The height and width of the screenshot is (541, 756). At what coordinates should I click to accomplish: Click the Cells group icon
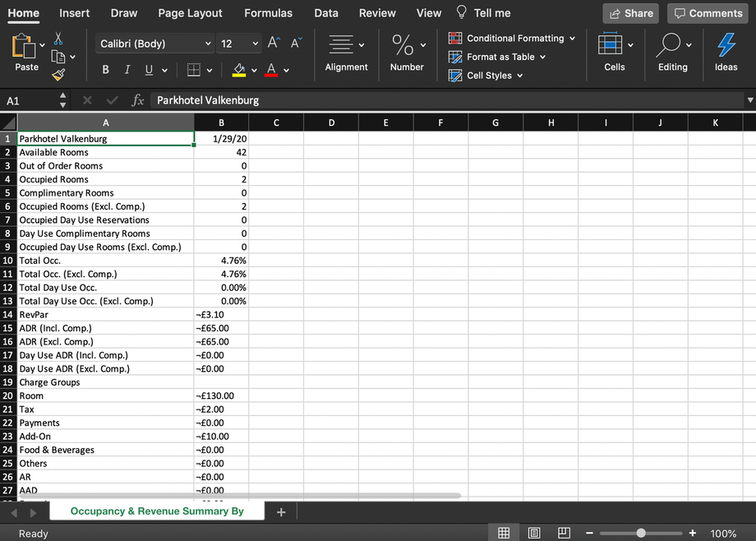coord(610,44)
